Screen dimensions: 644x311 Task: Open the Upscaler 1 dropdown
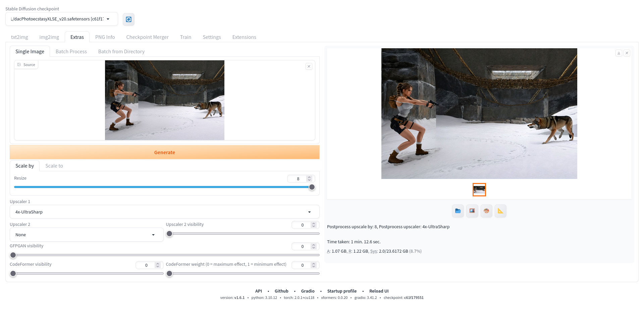pyautogui.click(x=164, y=212)
